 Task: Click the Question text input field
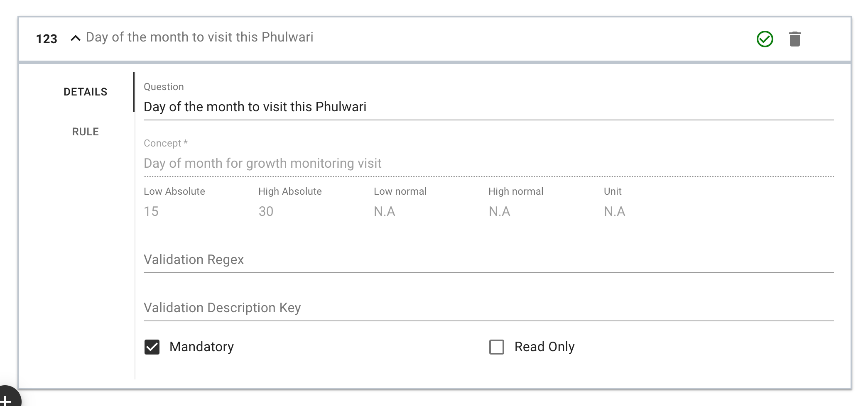pyautogui.click(x=488, y=107)
